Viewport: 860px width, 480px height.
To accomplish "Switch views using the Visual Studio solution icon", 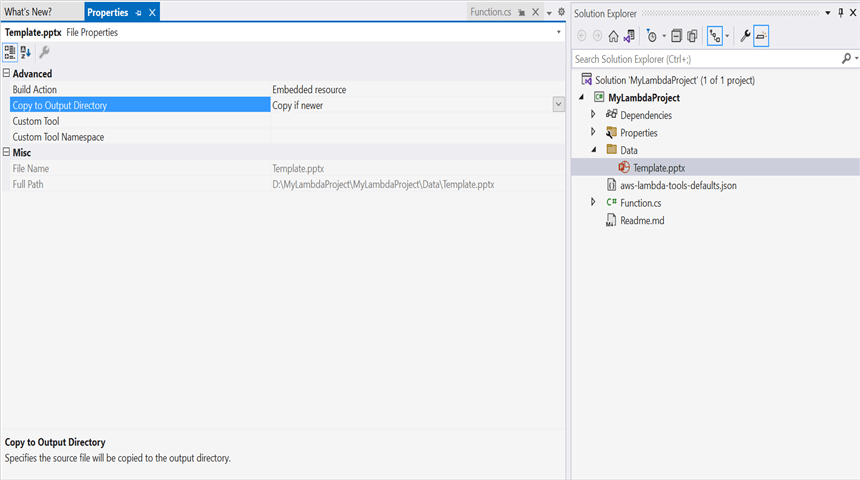I will [x=629, y=36].
